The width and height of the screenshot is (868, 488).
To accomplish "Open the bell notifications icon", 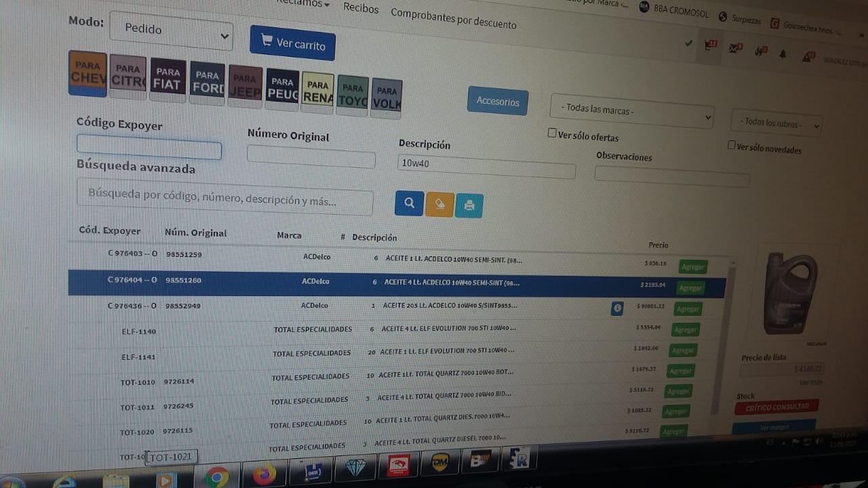I will pyautogui.click(x=783, y=54).
